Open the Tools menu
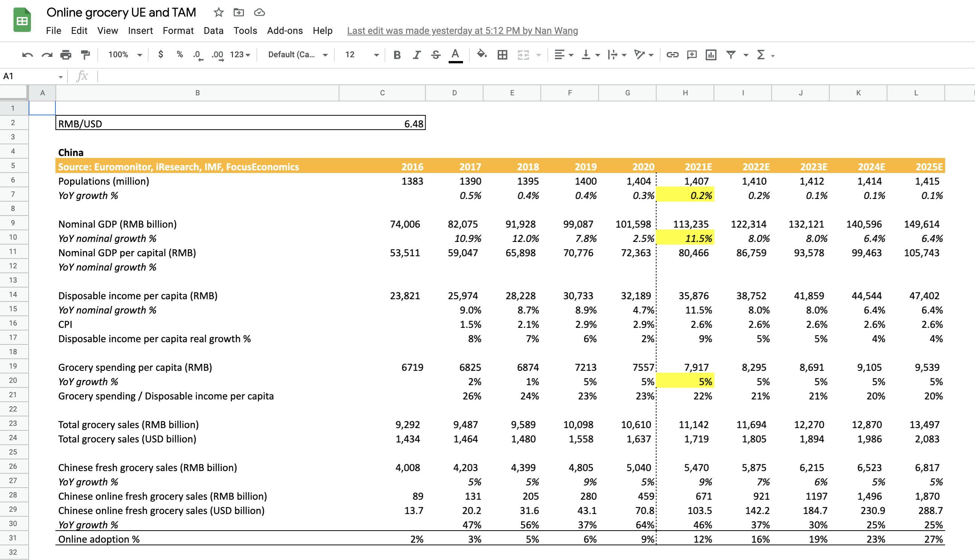 click(245, 31)
